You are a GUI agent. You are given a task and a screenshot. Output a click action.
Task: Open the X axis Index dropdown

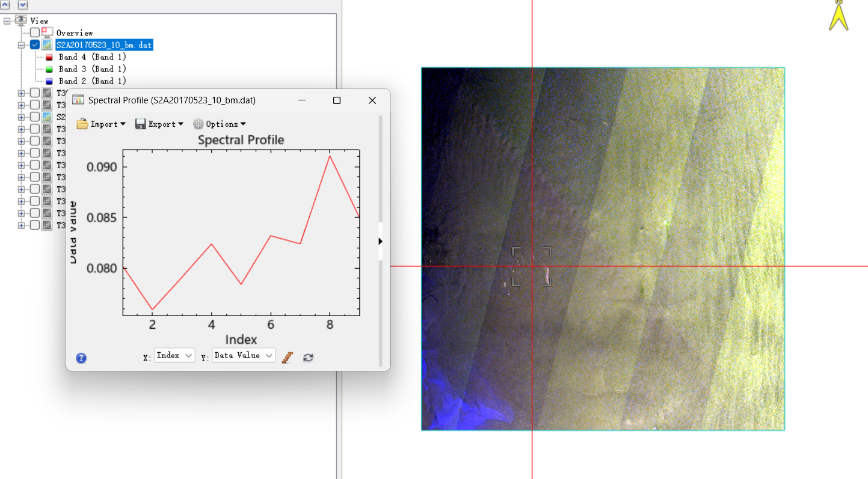coord(174,355)
